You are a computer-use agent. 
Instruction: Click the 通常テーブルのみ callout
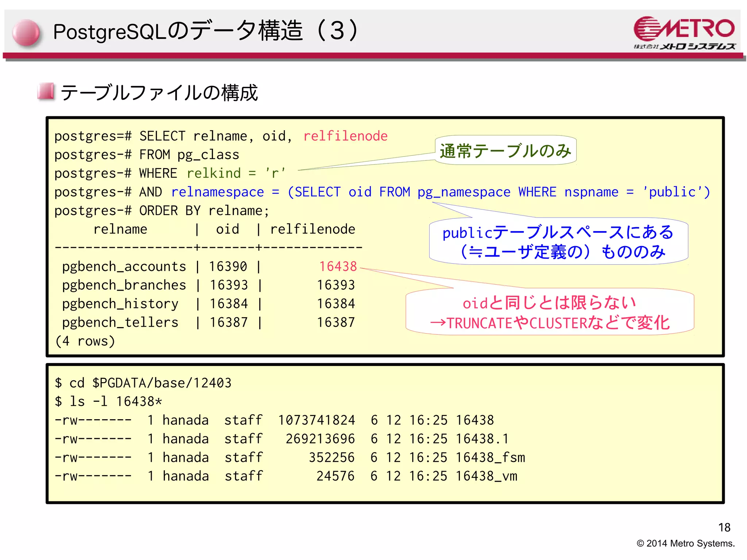(506, 150)
